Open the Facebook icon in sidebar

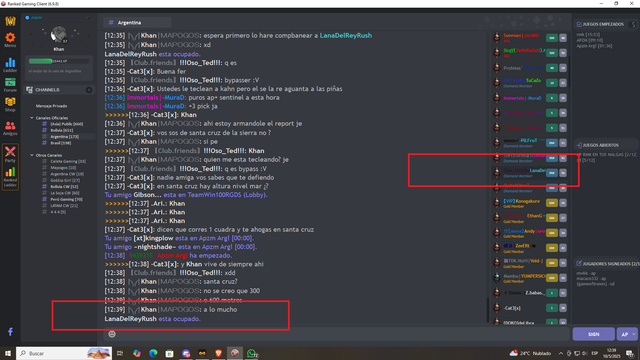pos(10,331)
